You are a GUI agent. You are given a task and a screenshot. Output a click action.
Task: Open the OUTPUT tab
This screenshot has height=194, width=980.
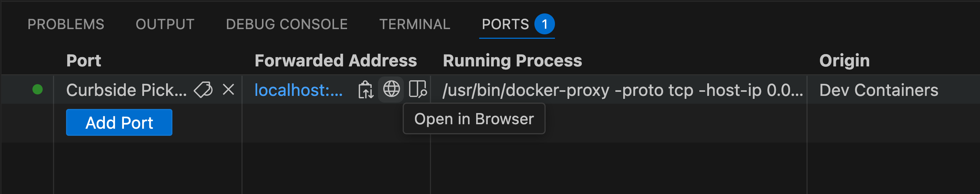tap(165, 24)
